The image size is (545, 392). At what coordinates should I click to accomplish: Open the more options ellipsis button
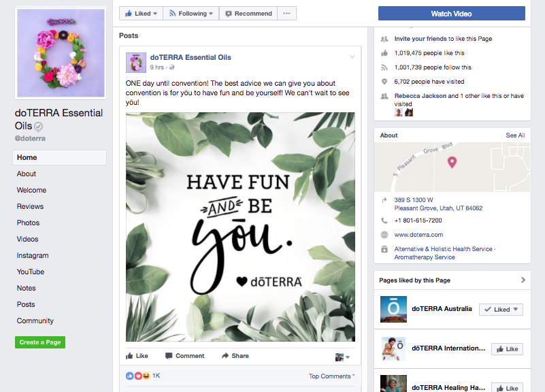pos(286,14)
